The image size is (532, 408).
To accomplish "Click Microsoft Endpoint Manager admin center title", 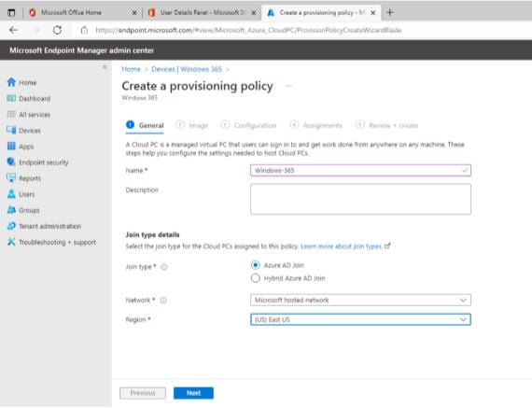I will [x=82, y=50].
